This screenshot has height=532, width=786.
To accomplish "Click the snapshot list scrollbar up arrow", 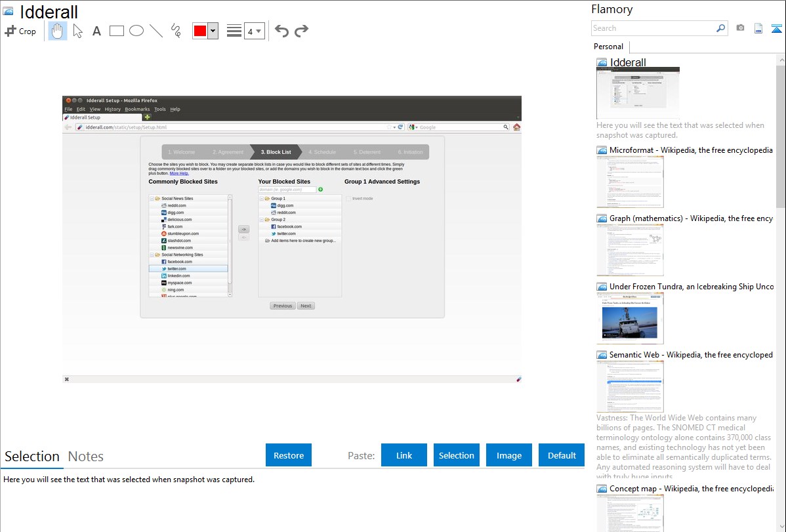I will coord(781,60).
